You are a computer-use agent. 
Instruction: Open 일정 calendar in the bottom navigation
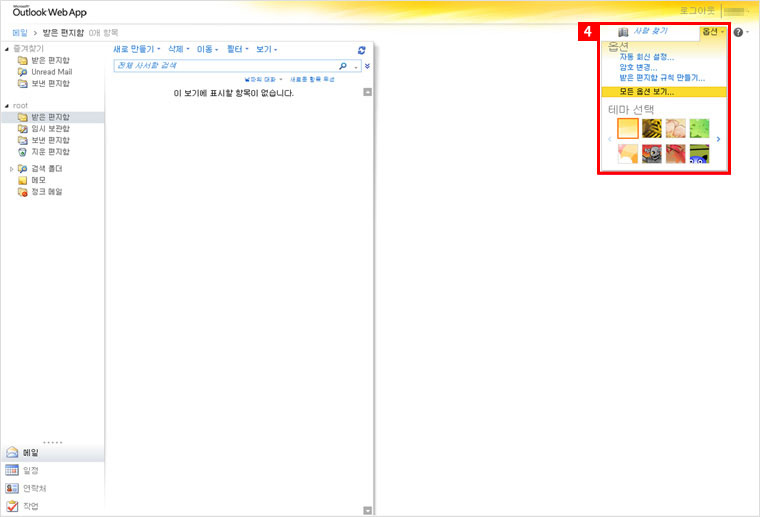(30, 470)
